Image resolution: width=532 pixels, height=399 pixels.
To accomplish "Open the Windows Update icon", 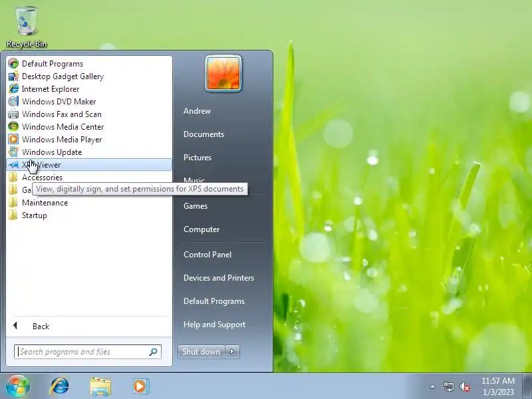I will pyautogui.click(x=13, y=152).
